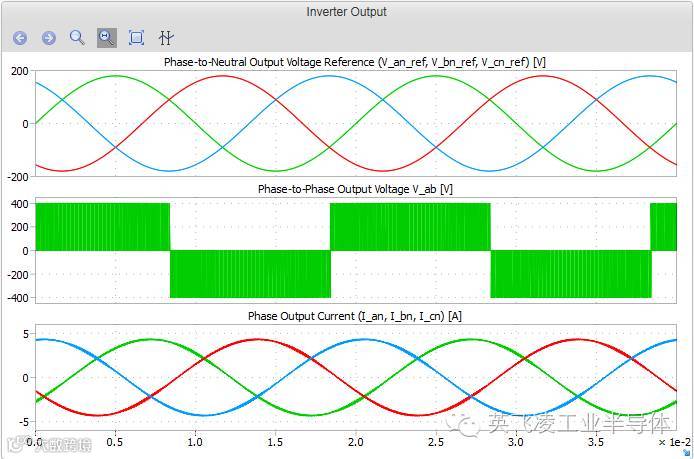Select the Phase-to-Phase Output Voltage V_ab title

(x=355, y=189)
